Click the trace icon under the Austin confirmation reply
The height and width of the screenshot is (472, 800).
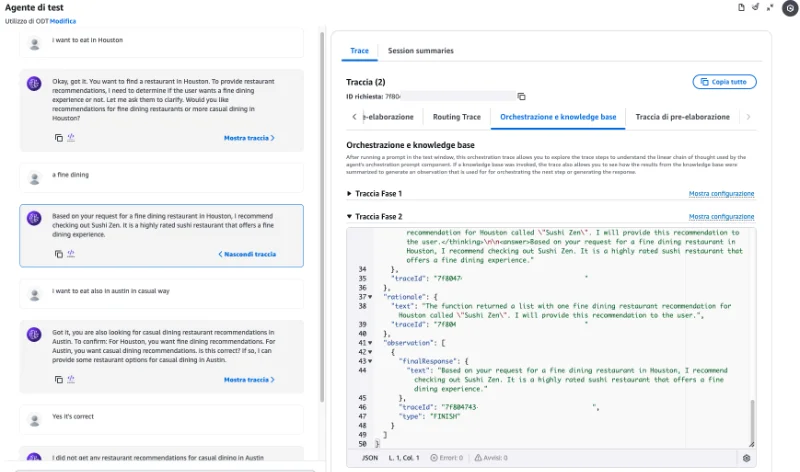[71, 379]
